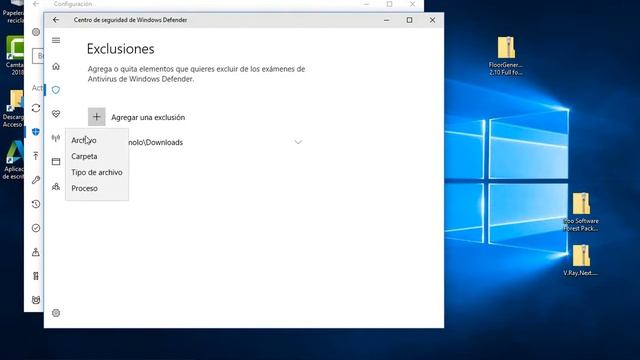The width and height of the screenshot is (640, 360).
Task: Open App and browser control icon
Action: (x=56, y=162)
